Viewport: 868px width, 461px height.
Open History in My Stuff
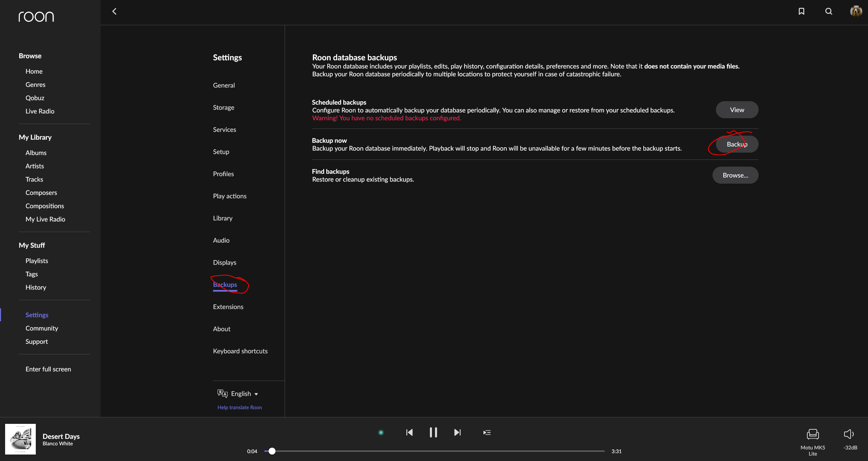point(36,287)
